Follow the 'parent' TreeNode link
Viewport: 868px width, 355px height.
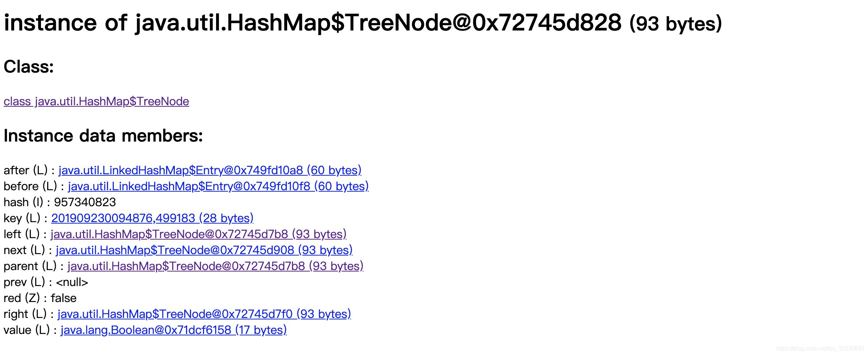(x=215, y=266)
